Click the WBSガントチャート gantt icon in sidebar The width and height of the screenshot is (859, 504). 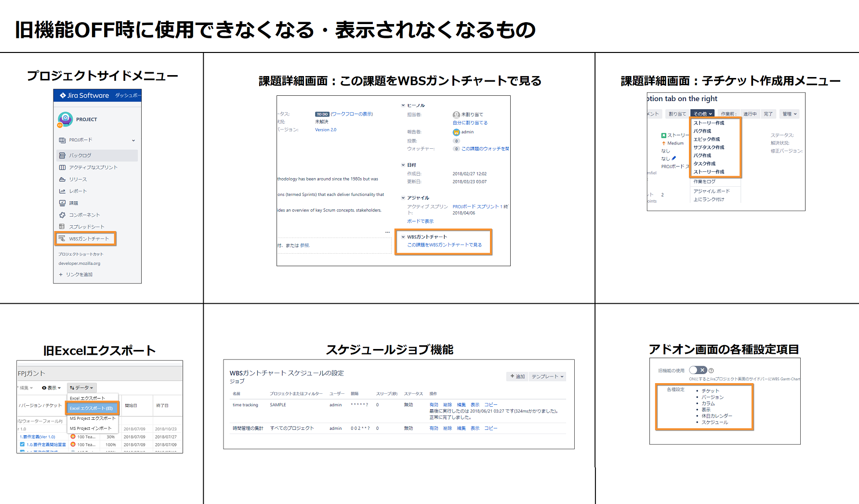click(x=62, y=239)
